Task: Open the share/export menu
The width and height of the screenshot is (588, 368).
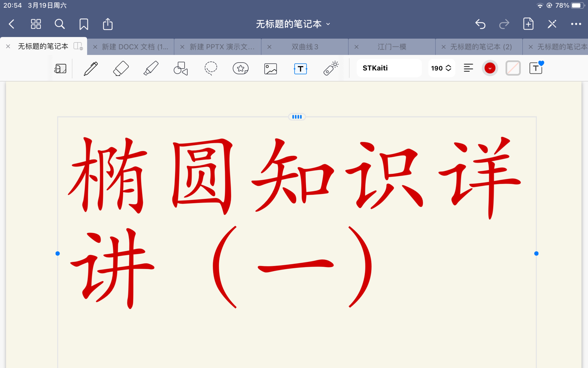Action: click(x=108, y=24)
